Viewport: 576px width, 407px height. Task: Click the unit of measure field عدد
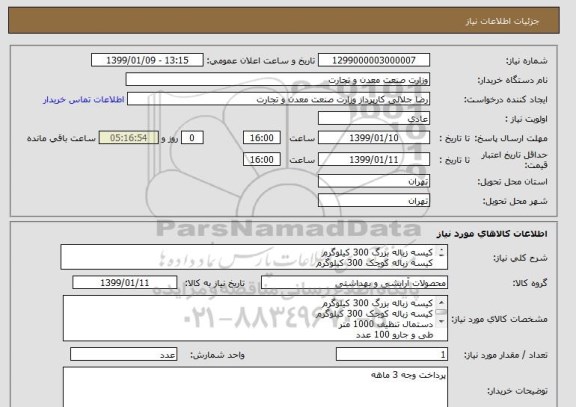point(123,354)
